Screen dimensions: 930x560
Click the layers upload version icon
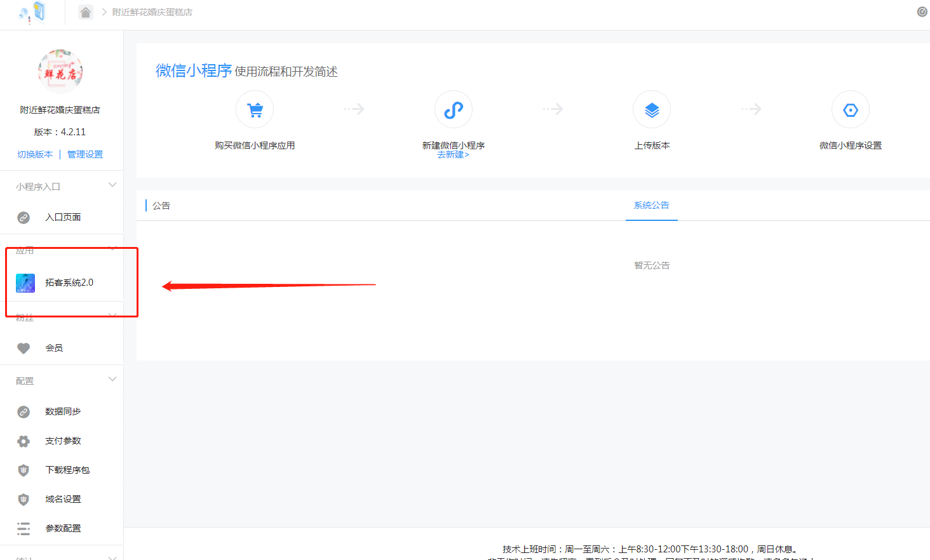pos(652,109)
